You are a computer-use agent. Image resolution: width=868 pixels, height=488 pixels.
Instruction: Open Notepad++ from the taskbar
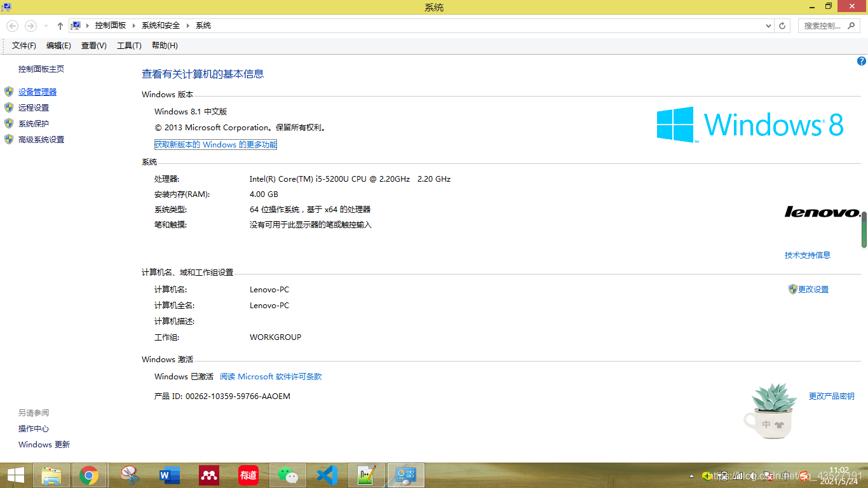pos(367,475)
